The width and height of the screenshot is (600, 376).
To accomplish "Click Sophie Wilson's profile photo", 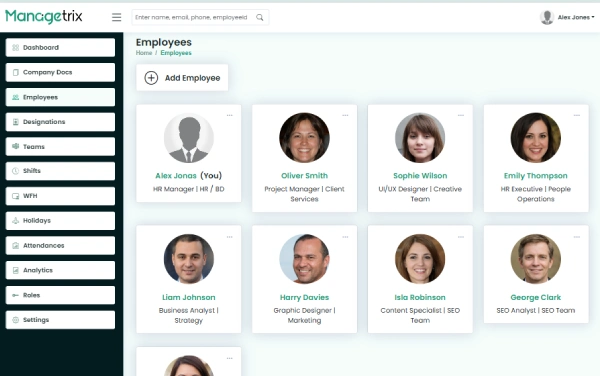I will 420,138.
